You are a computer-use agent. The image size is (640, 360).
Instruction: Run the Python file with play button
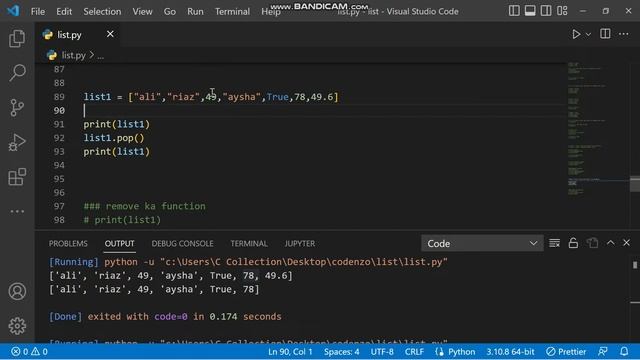tap(576, 34)
